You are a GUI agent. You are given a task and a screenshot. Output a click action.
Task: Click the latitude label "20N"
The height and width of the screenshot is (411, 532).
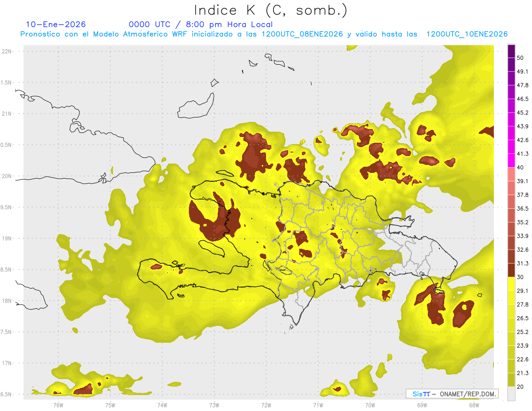tap(7, 176)
